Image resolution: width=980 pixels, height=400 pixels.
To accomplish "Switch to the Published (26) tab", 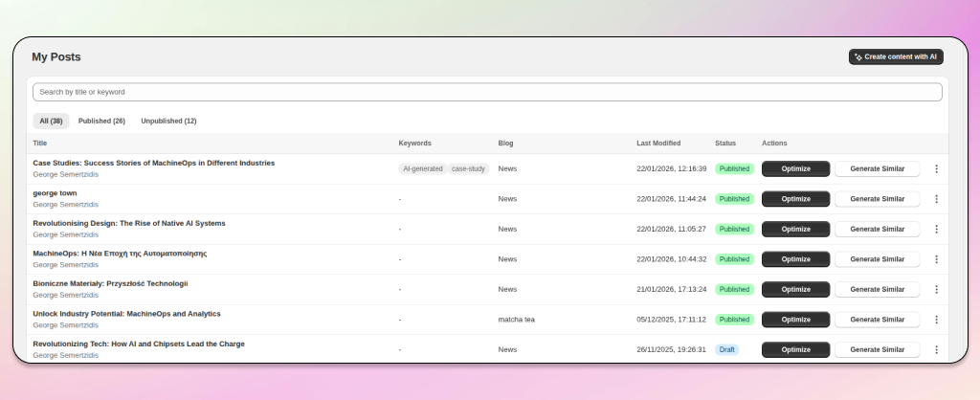I will pyautogui.click(x=101, y=122).
